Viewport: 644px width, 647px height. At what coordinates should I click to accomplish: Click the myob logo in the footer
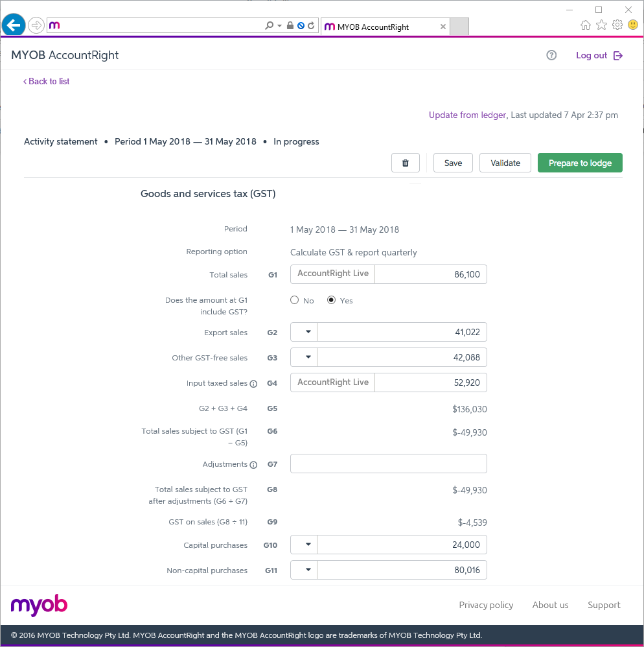tap(38, 605)
